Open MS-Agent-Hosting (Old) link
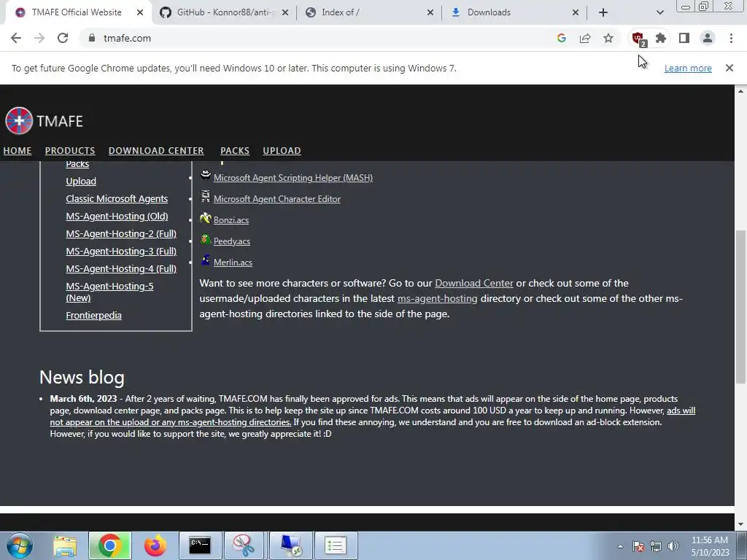This screenshot has height=560, width=747. tap(117, 216)
